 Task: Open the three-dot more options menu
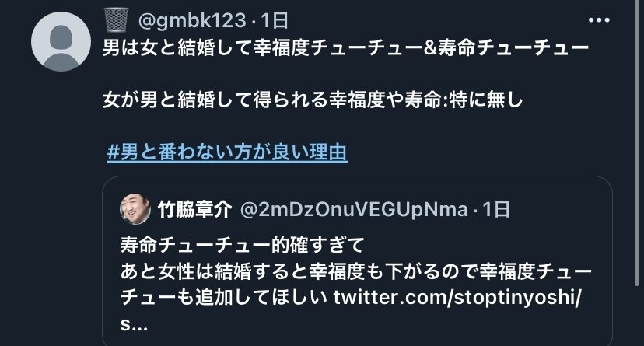599,20
